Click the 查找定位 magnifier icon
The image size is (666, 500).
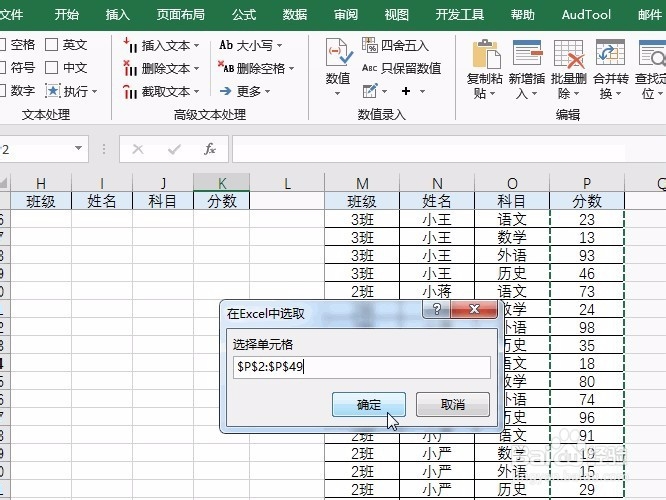point(652,54)
